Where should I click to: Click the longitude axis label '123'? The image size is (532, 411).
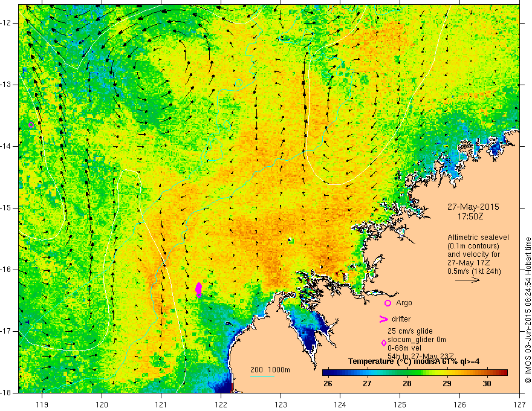(281, 404)
